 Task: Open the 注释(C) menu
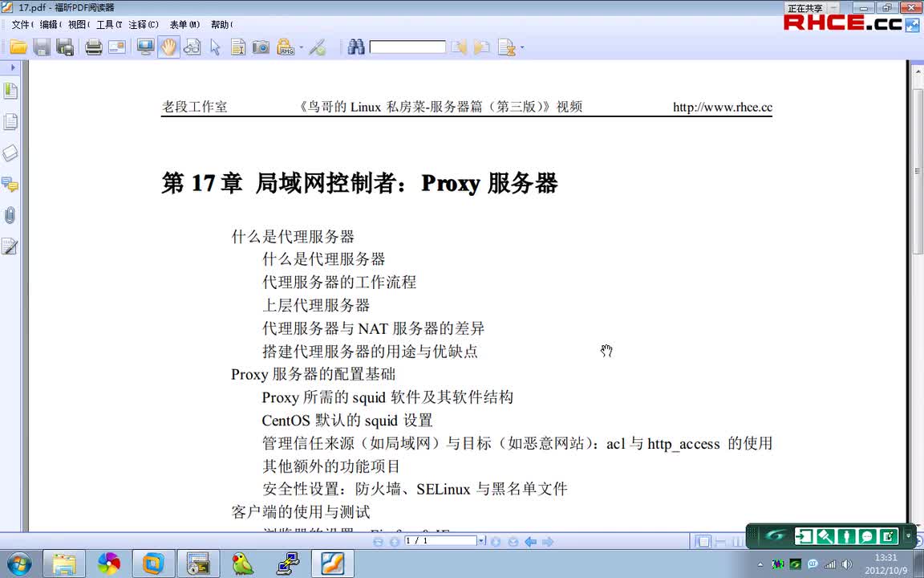click(x=144, y=25)
